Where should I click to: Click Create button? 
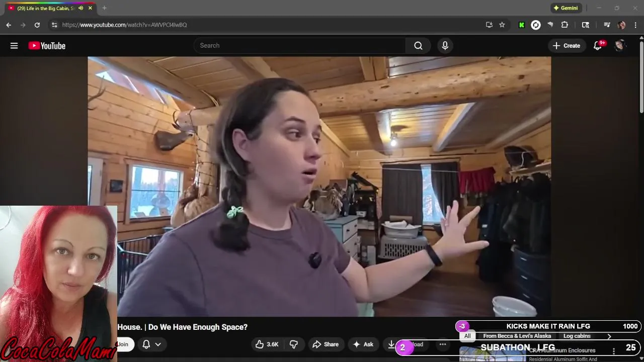point(567,46)
